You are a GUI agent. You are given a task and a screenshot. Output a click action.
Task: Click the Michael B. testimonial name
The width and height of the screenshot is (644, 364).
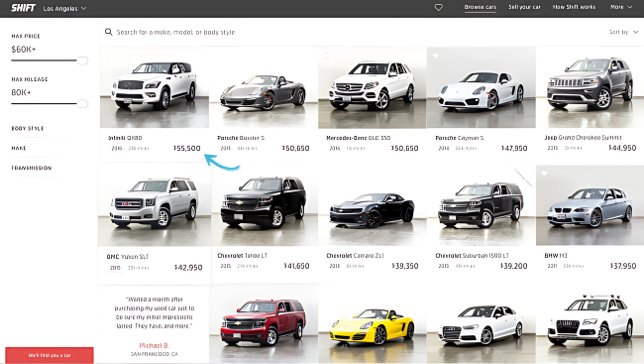coord(154,345)
